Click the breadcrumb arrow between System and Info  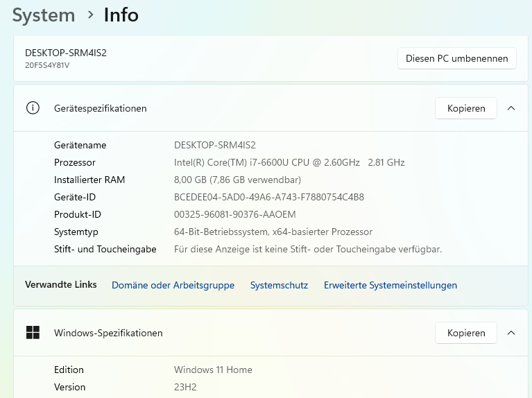pyautogui.click(x=90, y=15)
